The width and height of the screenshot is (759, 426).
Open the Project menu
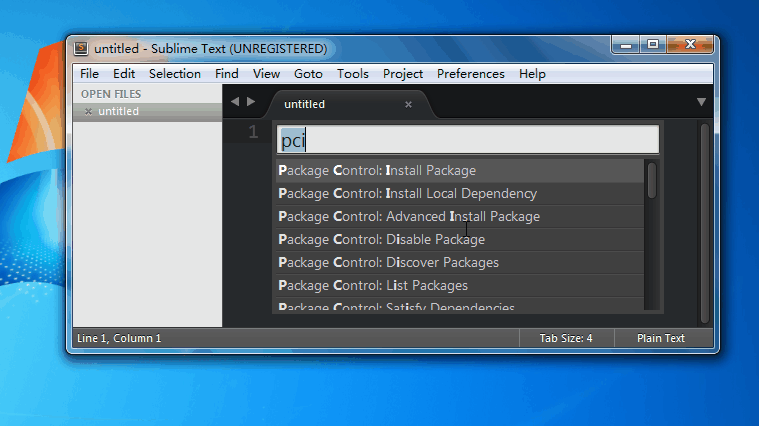[403, 74]
